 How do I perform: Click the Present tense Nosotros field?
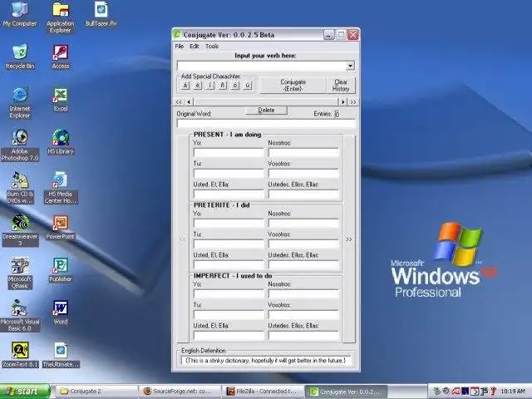point(303,152)
